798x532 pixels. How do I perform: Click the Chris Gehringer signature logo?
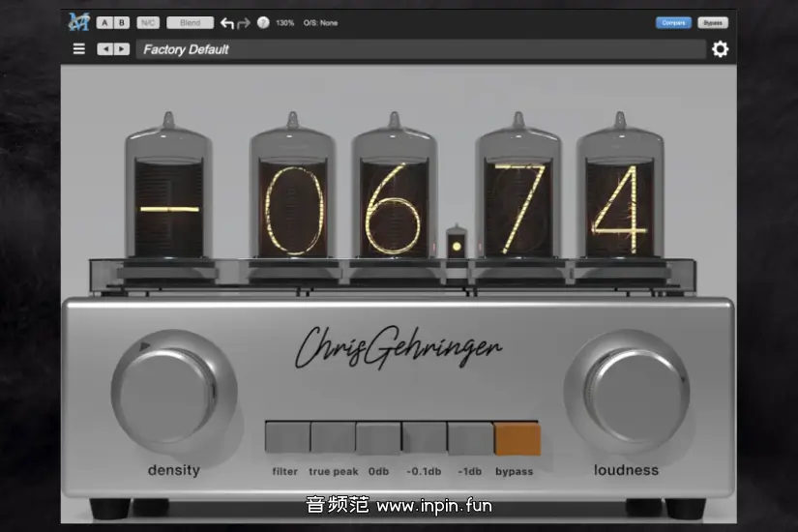click(398, 347)
